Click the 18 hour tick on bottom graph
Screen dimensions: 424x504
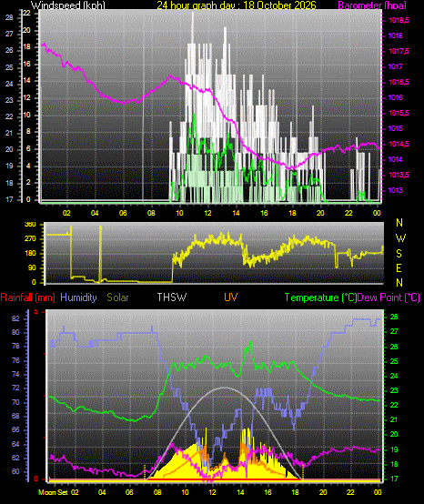point(295,492)
